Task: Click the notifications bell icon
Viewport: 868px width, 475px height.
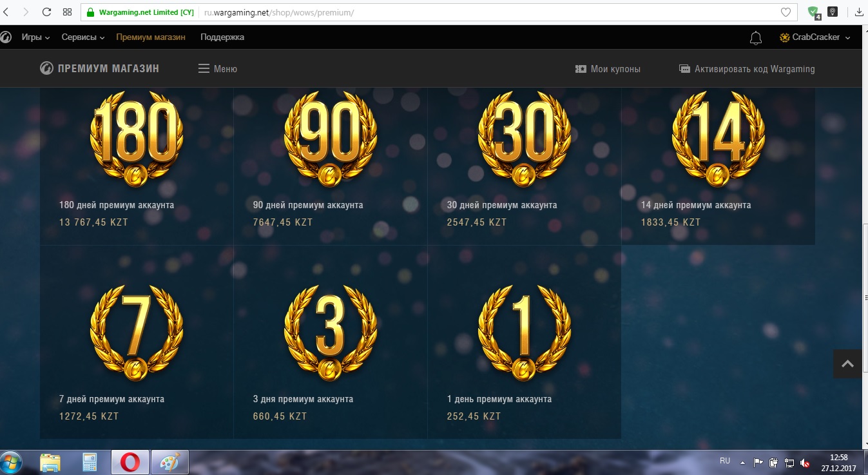Action: pyautogui.click(x=755, y=38)
